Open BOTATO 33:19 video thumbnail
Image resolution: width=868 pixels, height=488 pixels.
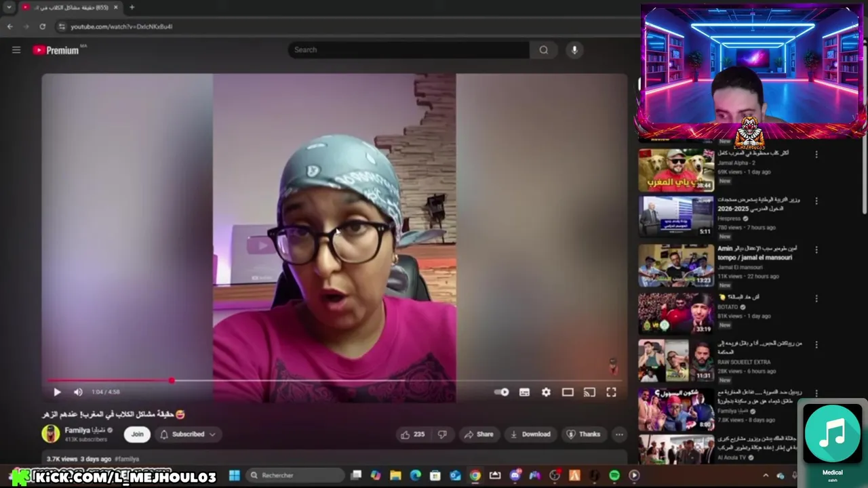pyautogui.click(x=676, y=313)
